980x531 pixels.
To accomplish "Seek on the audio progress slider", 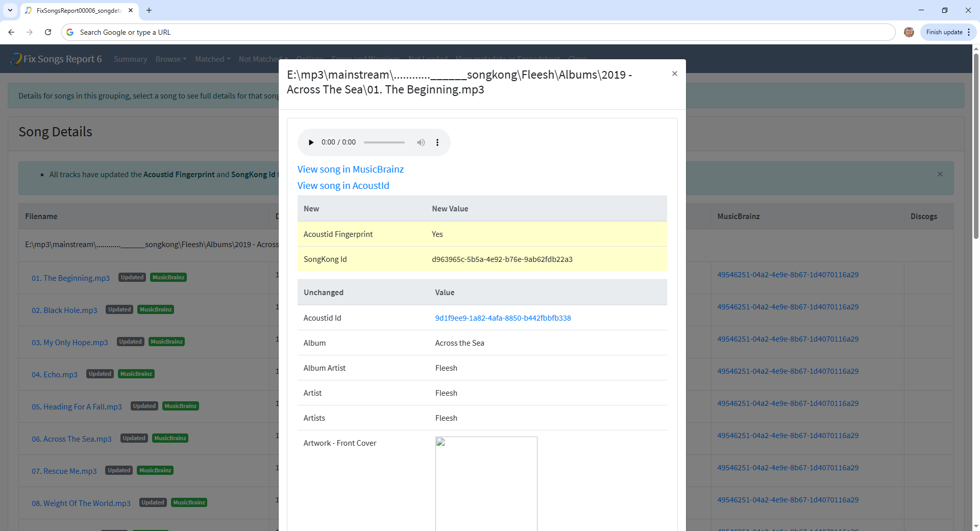I will pos(384,142).
